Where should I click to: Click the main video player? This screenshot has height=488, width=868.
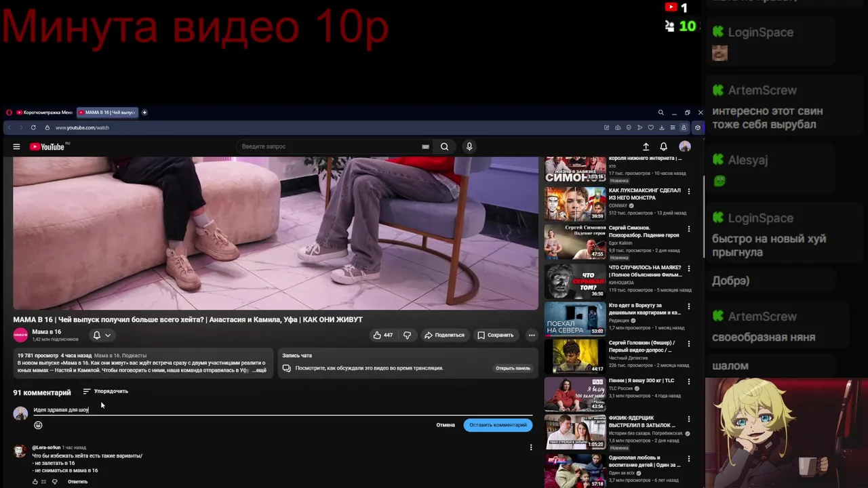275,233
